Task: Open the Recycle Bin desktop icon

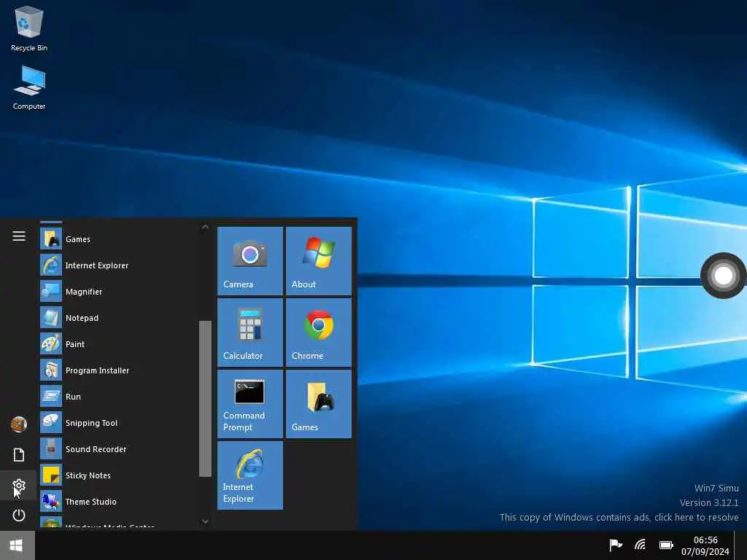Action: (x=29, y=28)
